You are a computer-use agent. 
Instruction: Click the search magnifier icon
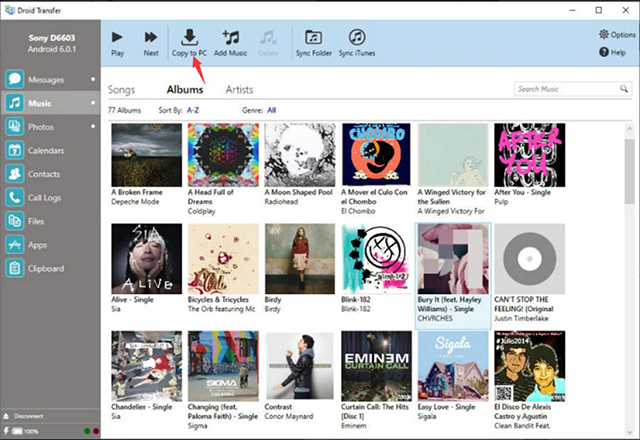click(624, 89)
